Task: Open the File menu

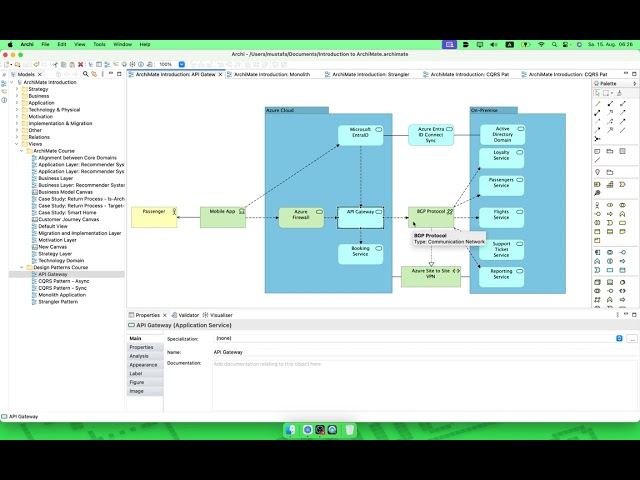Action: pos(45,44)
